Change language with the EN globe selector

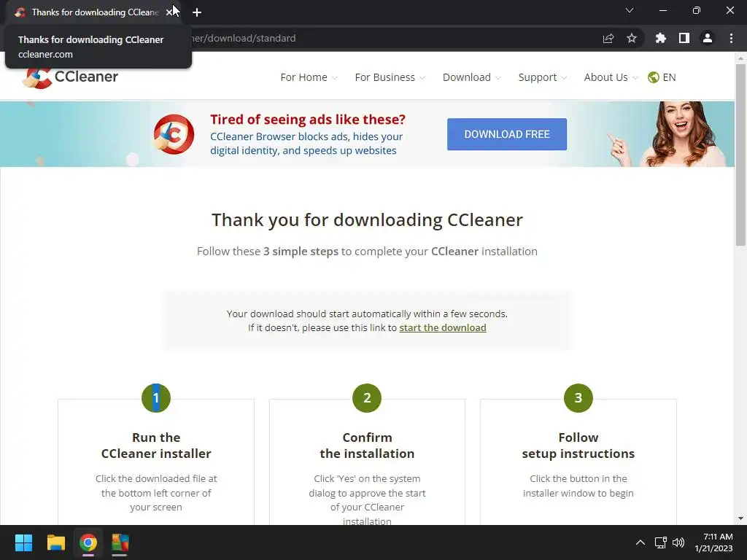click(662, 77)
